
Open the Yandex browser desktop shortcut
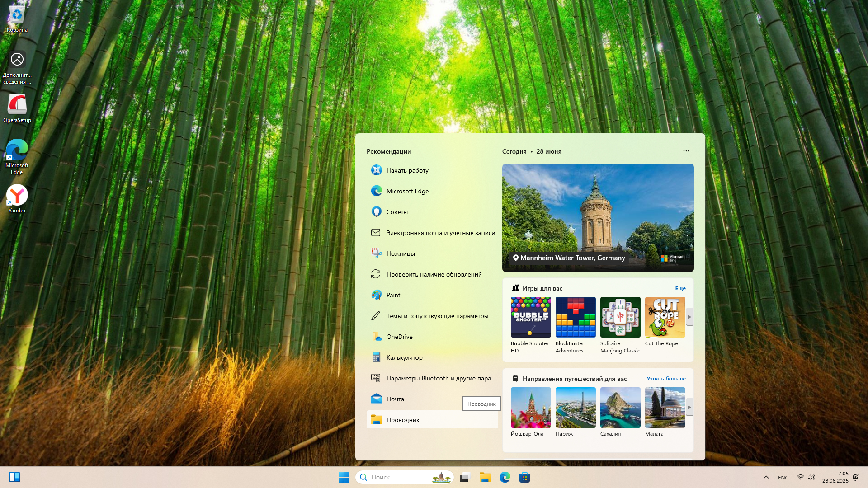(x=17, y=198)
